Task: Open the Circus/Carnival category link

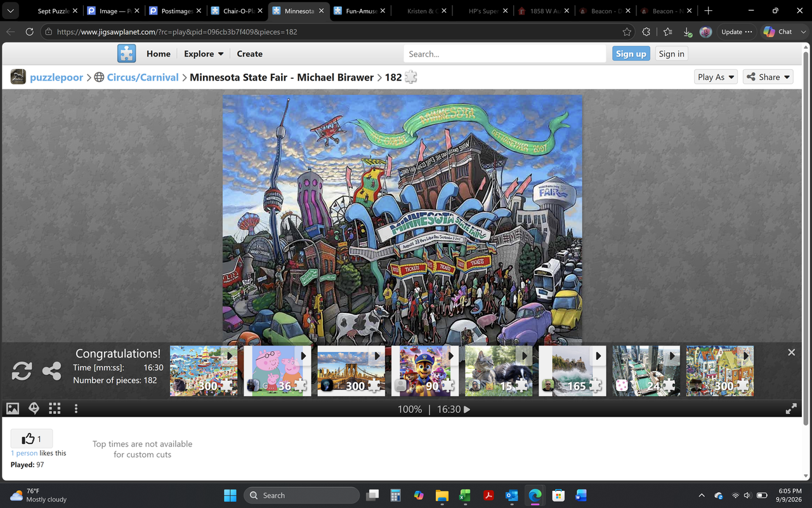Action: pos(143,77)
